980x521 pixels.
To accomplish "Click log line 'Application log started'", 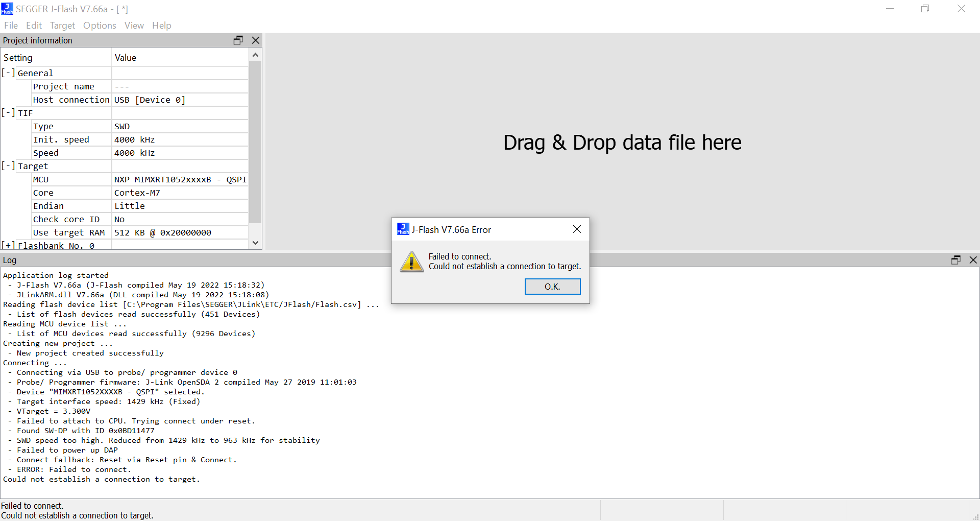I will [x=56, y=275].
